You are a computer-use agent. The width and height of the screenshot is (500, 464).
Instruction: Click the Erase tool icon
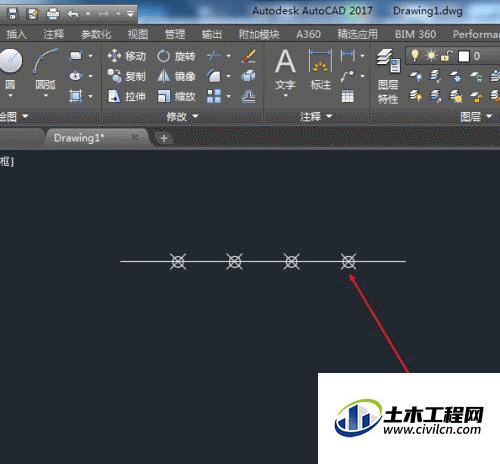pyautogui.click(x=249, y=56)
